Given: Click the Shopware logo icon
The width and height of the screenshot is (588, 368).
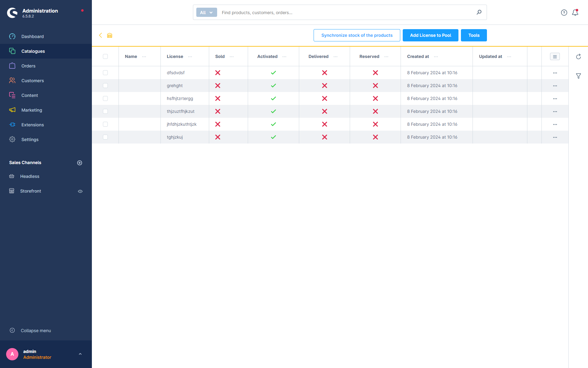Looking at the screenshot, I should (12, 13).
